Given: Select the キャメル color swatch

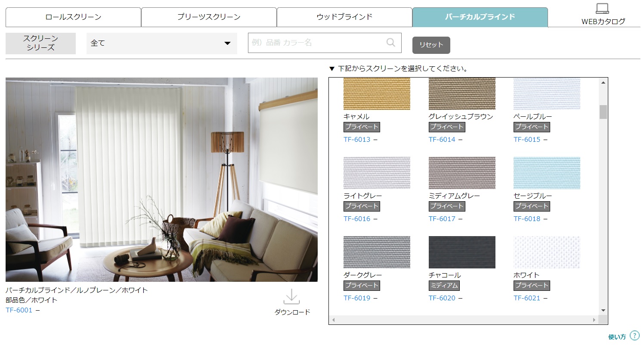Looking at the screenshot, I should [377, 93].
